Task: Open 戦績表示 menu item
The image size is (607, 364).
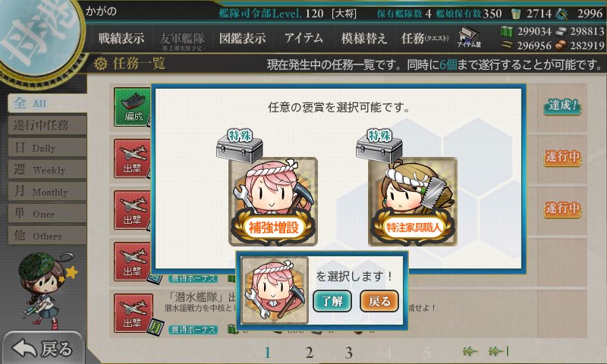Action: pos(121,38)
